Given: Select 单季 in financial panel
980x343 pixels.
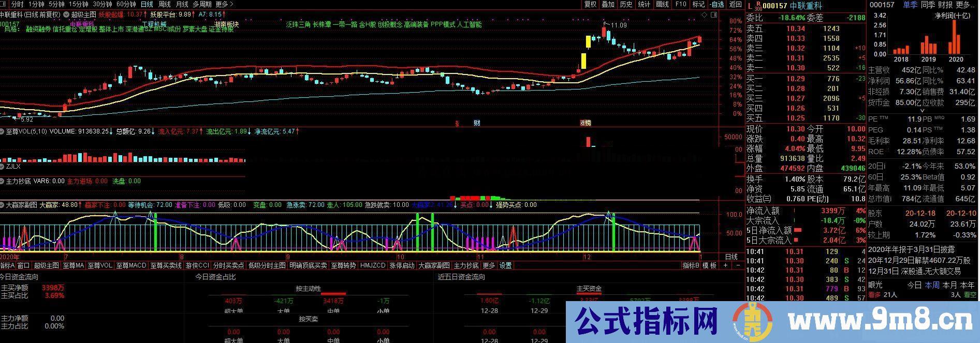Looking at the screenshot, I should pos(910,5).
